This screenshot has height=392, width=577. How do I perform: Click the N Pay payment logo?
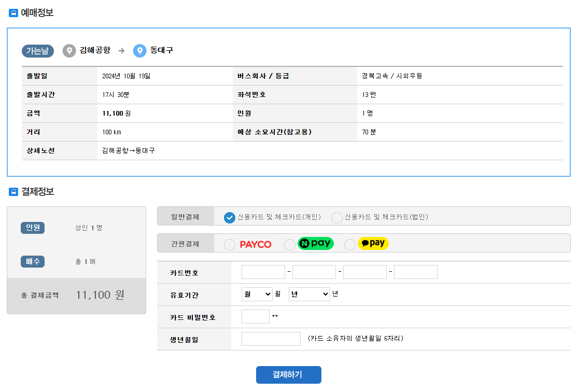(x=315, y=244)
